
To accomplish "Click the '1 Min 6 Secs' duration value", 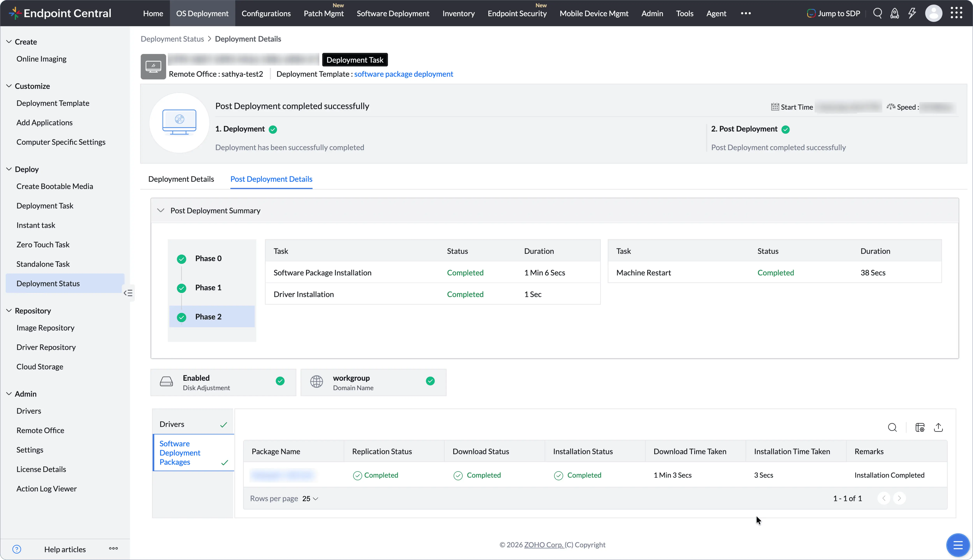I will [544, 273].
